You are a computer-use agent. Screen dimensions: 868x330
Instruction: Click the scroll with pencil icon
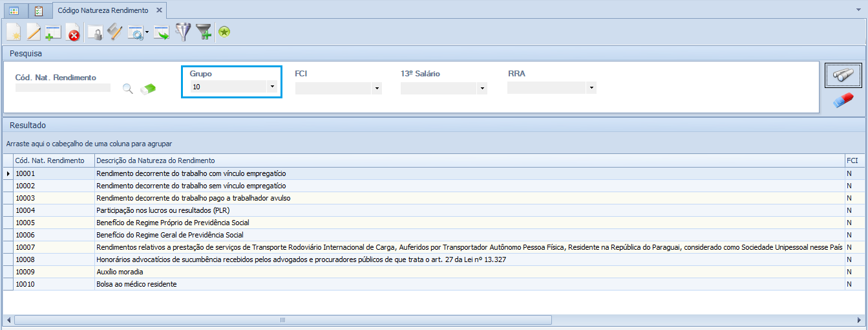[114, 32]
